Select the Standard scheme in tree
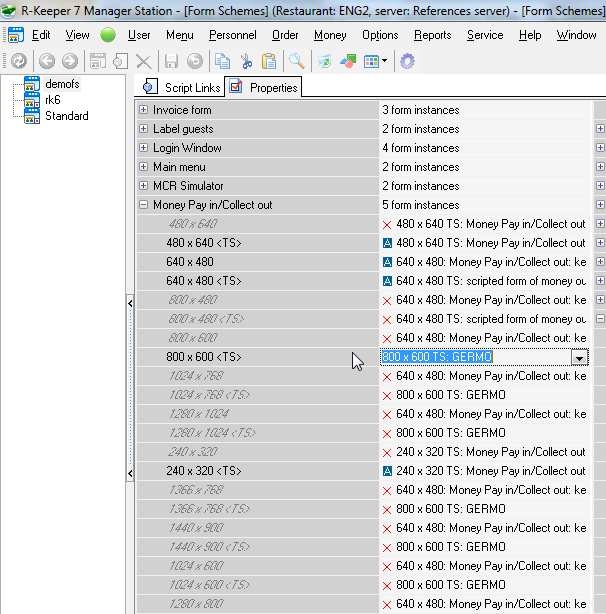This screenshot has height=614, width=606. [66, 116]
